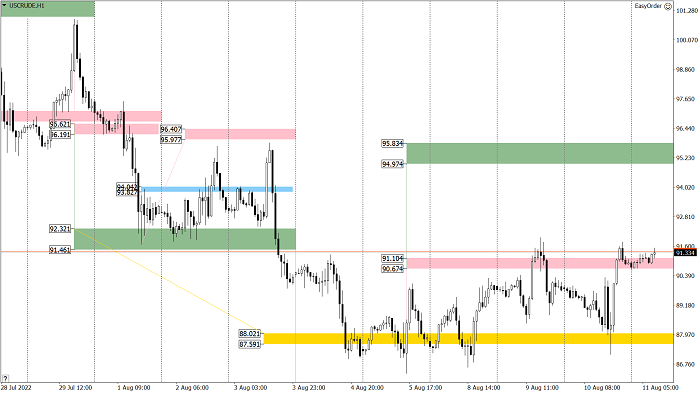Select the pink zone right of 96.407 label
700x393 pixels.
click(240, 134)
